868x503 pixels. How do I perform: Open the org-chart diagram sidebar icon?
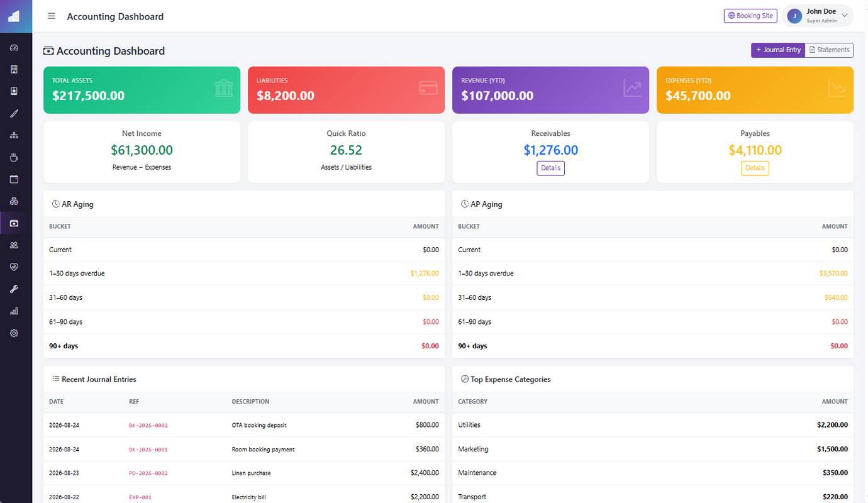click(x=14, y=135)
